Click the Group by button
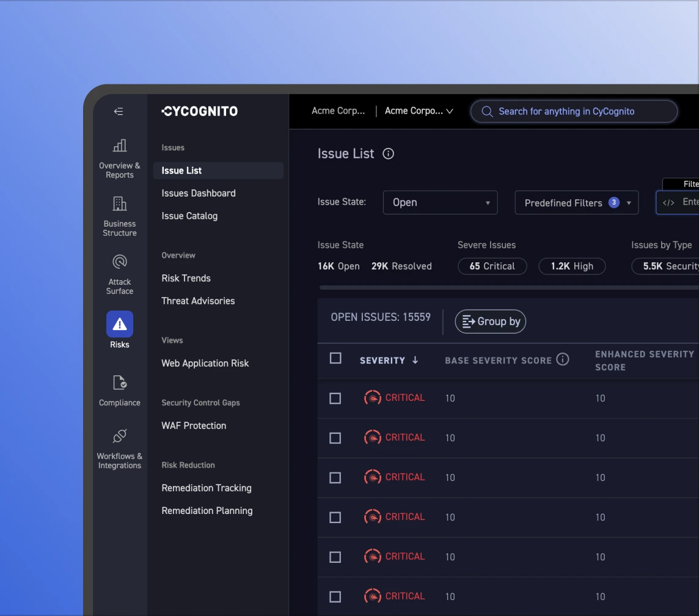The width and height of the screenshot is (699, 616). click(490, 321)
